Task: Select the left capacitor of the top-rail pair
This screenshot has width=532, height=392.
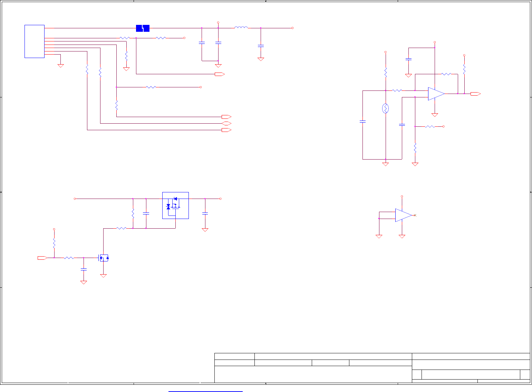Action: [202, 43]
